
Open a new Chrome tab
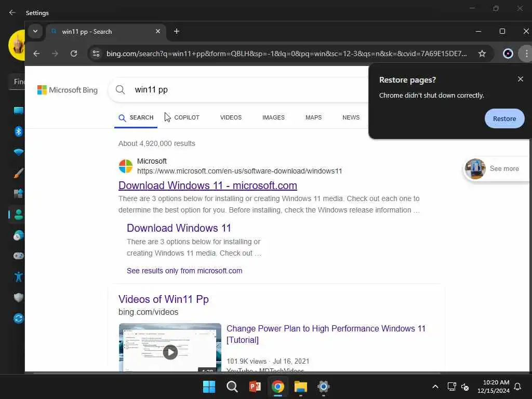[x=177, y=32]
